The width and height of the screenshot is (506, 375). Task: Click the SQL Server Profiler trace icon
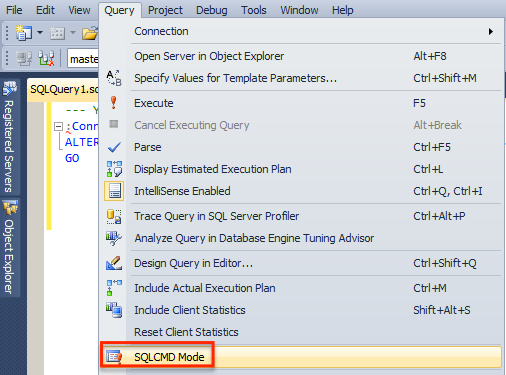[x=114, y=216]
